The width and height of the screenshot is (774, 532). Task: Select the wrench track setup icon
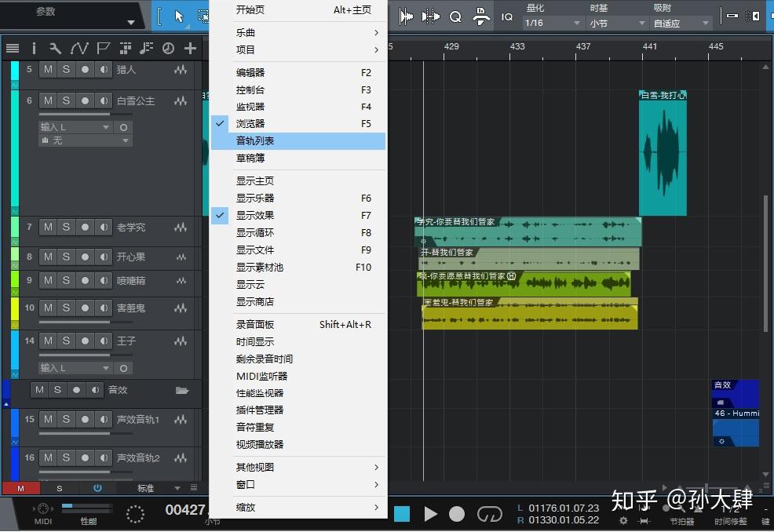(x=56, y=48)
